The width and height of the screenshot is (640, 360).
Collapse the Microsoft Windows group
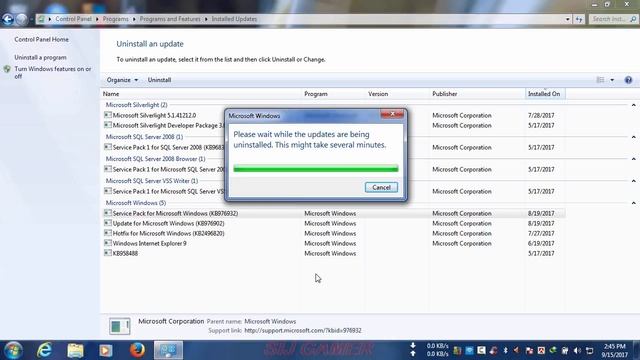(633, 203)
